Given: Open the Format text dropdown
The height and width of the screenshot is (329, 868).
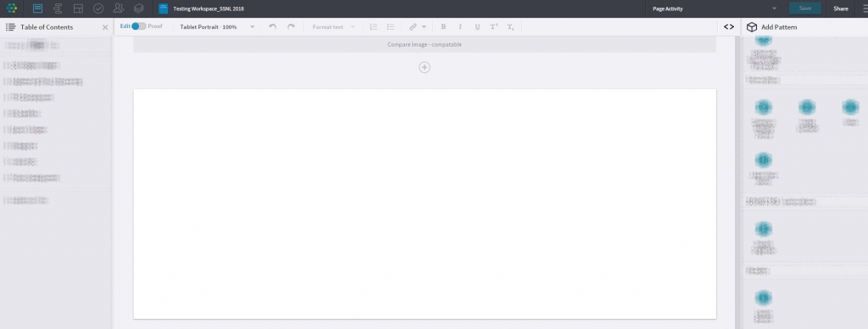Looking at the screenshot, I should [334, 26].
